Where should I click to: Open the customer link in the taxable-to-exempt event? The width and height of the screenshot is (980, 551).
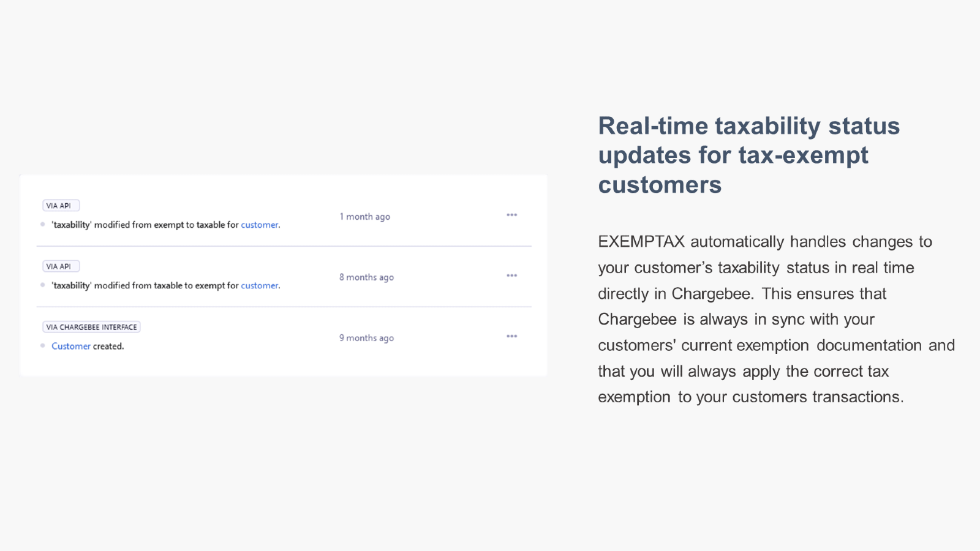[259, 285]
